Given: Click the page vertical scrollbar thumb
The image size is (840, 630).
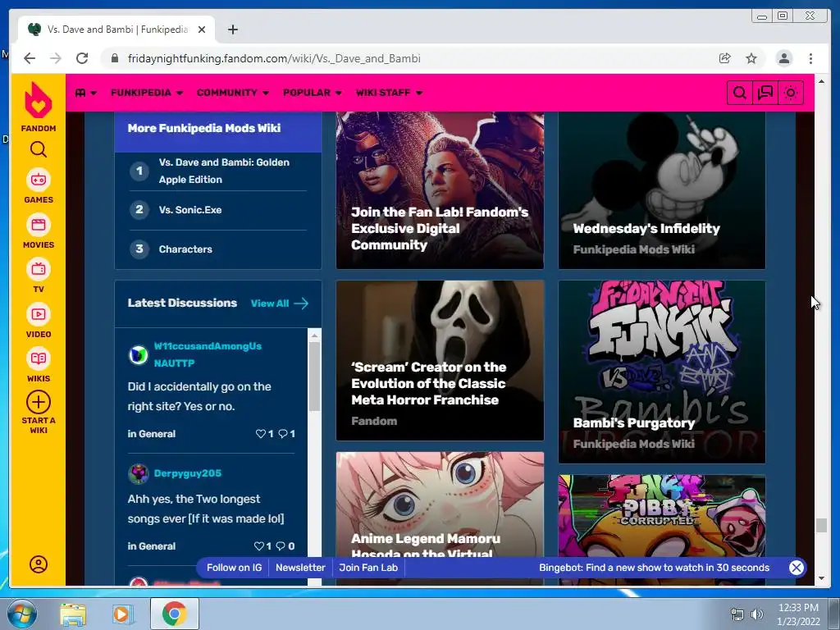Looking at the screenshot, I should [x=821, y=525].
